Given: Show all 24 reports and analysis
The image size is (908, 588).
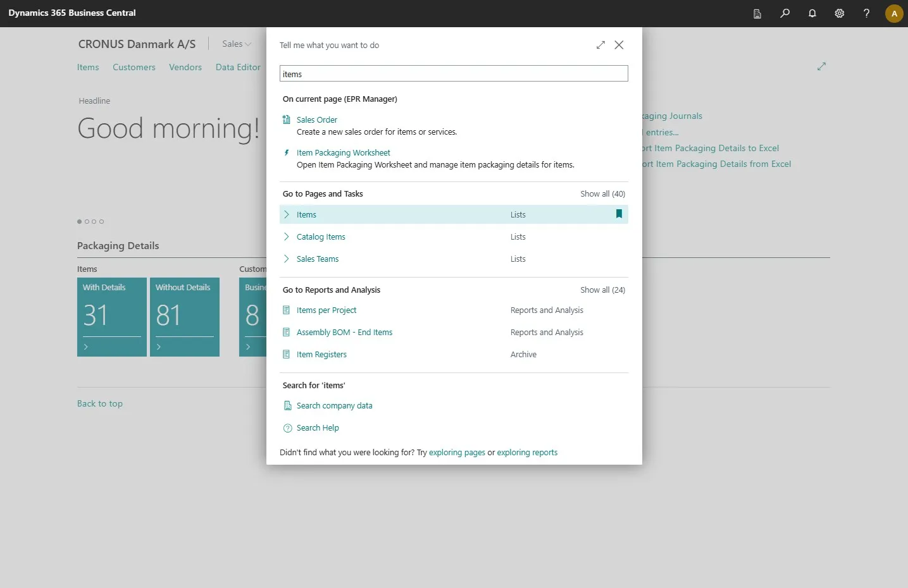Looking at the screenshot, I should 602,290.
